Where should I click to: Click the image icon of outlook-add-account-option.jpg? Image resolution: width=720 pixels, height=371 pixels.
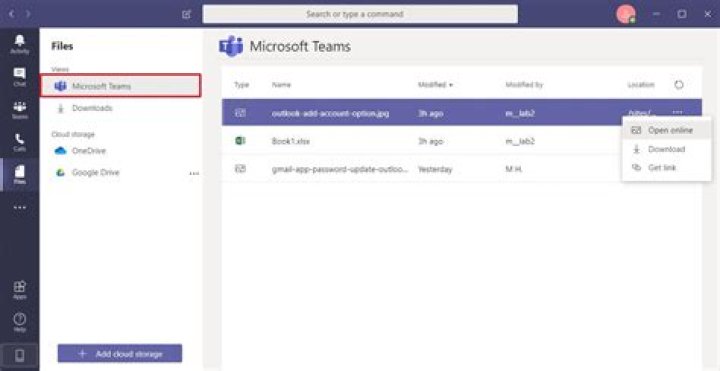(x=240, y=112)
